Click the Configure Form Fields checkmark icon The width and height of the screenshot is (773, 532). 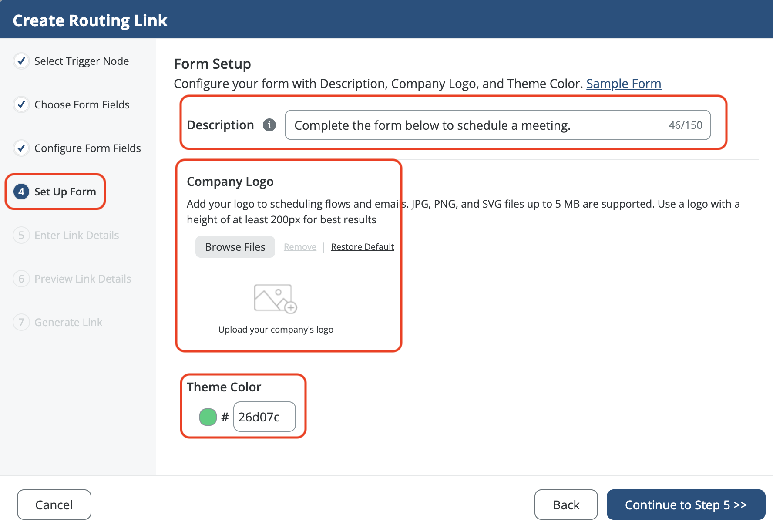(21, 148)
